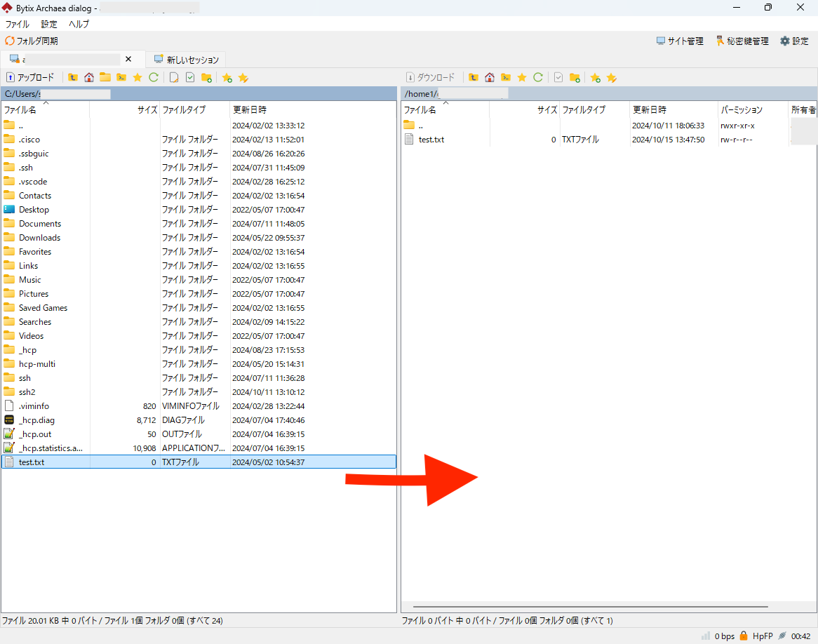Create new folder in local pane
This screenshot has width=818, height=644.
tap(206, 77)
